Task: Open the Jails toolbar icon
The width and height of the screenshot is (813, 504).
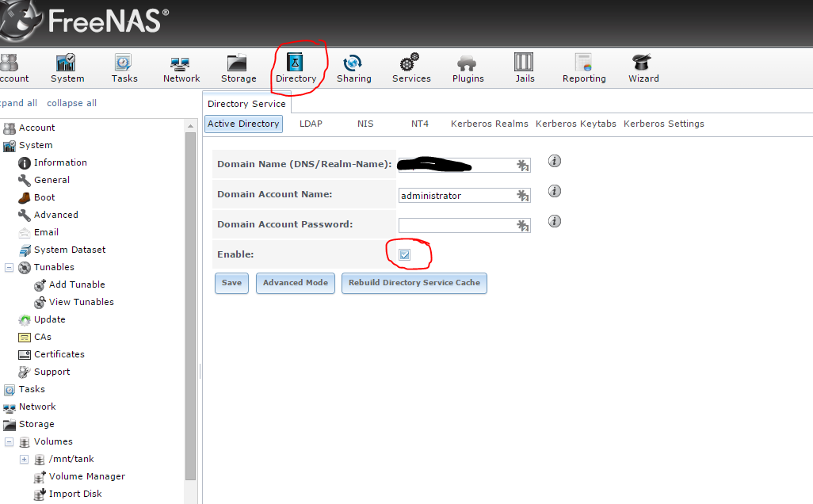Action: tap(525, 68)
